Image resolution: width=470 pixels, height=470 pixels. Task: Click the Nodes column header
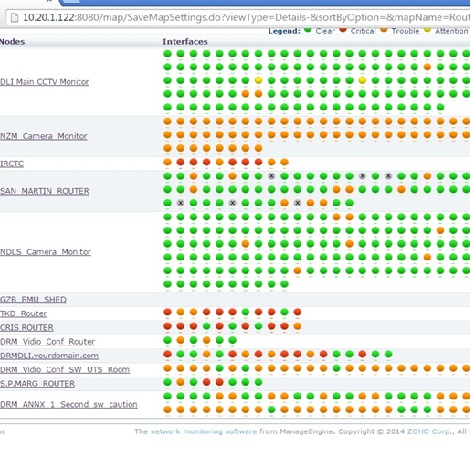[13, 42]
